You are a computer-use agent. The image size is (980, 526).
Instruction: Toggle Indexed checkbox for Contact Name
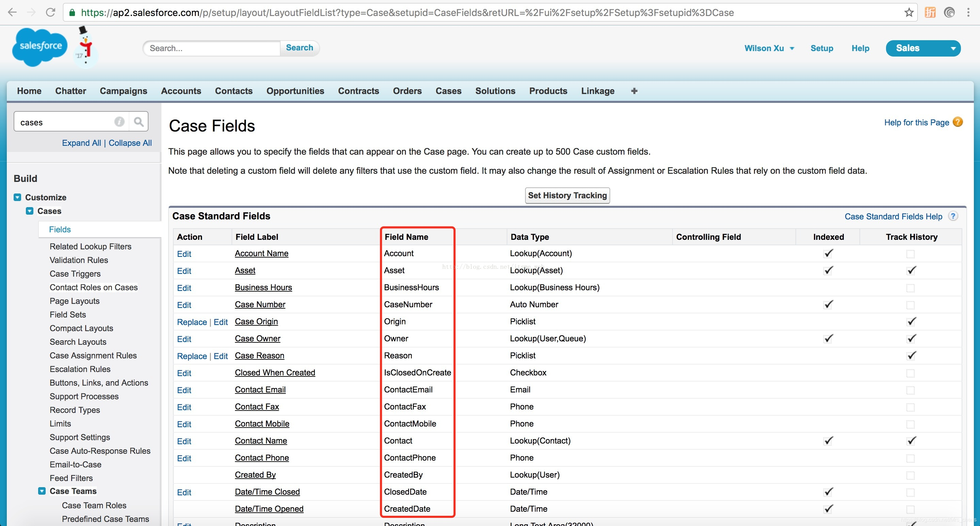pos(828,440)
